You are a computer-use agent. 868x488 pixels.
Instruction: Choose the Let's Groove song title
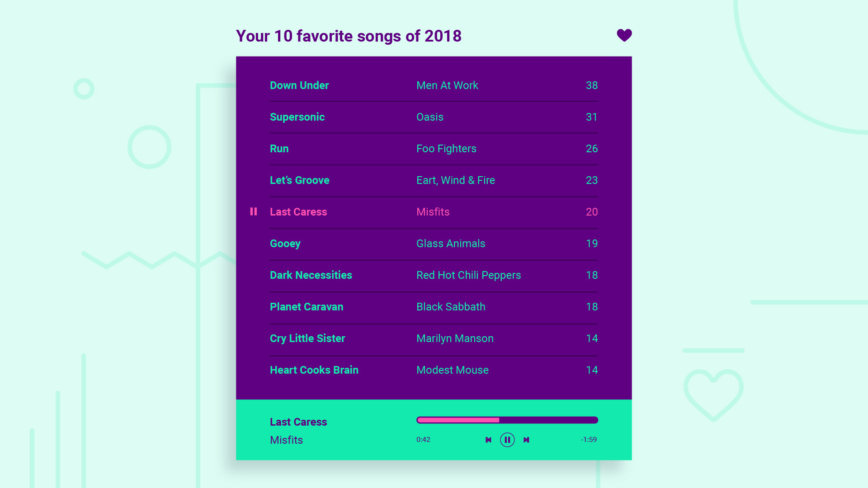299,180
